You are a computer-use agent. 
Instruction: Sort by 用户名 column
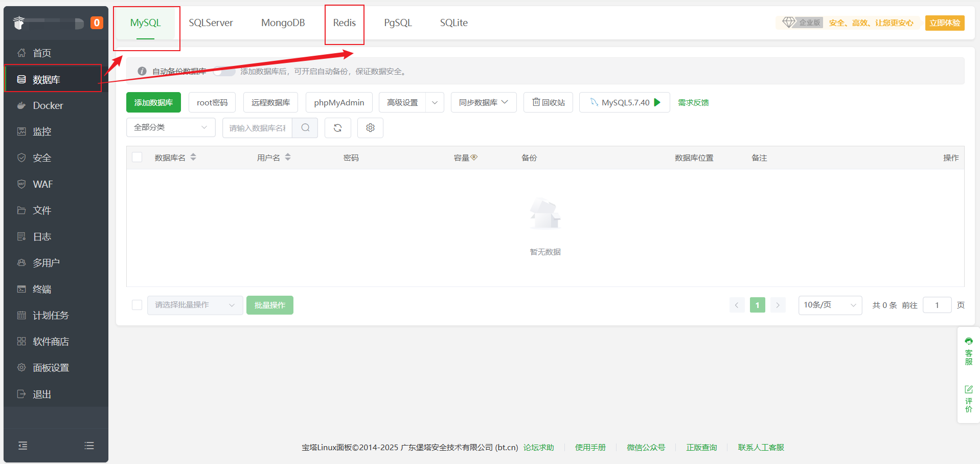point(288,157)
